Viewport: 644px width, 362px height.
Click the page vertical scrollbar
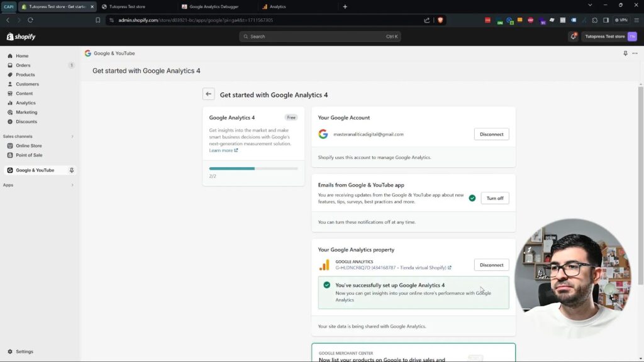641,185
